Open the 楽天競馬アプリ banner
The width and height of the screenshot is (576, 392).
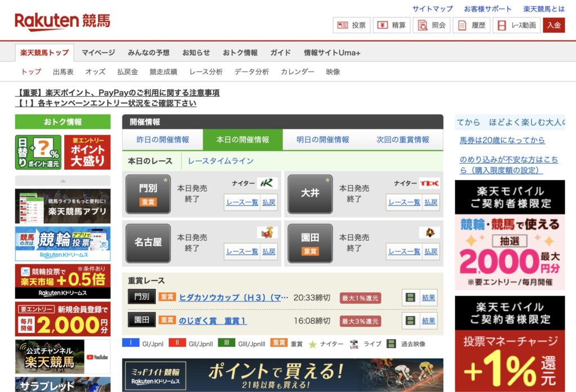coord(63,206)
